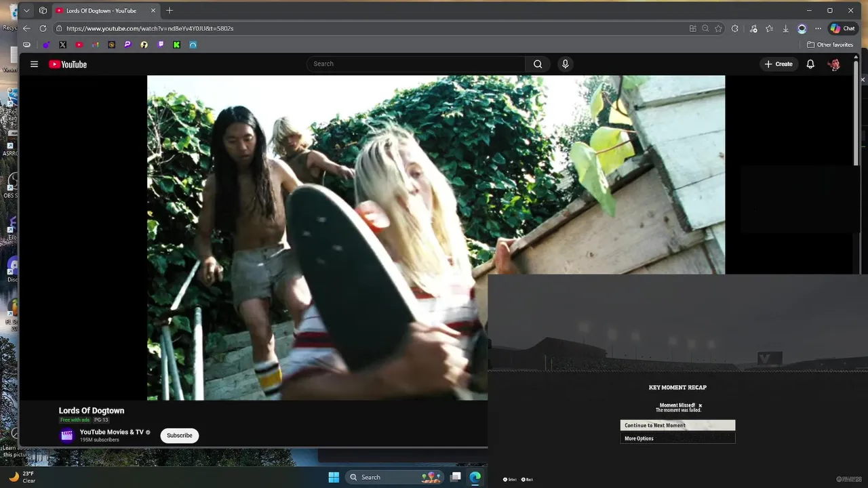The height and width of the screenshot is (488, 868).
Task: Select More Options in game menu
Action: tap(677, 439)
